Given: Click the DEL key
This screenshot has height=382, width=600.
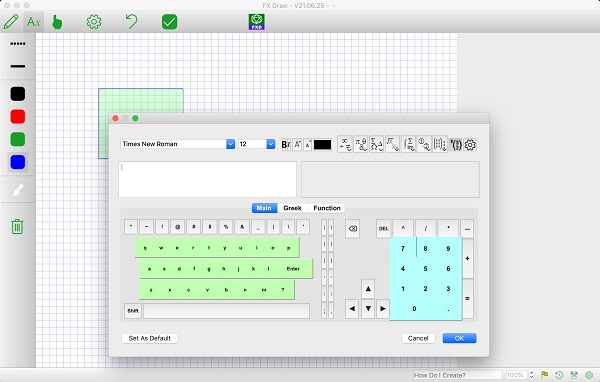Looking at the screenshot, I should (x=383, y=229).
